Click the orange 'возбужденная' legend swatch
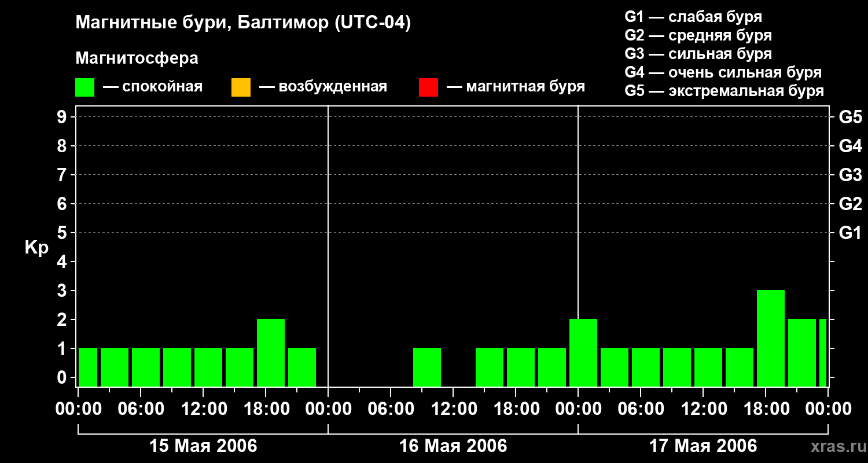The width and height of the screenshot is (868, 463). click(241, 87)
